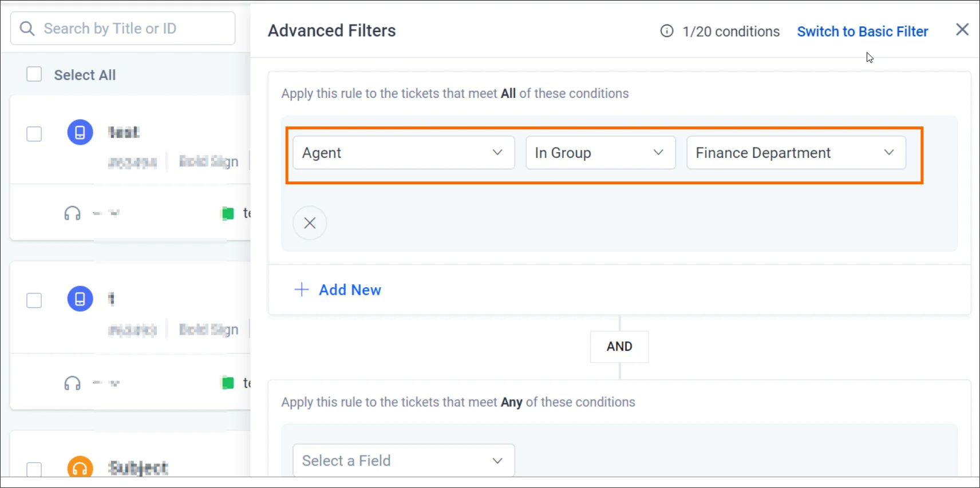Viewport: 980px width, 488px height.
Task: Click the headset agent icon in second ticket
Action: (72, 383)
